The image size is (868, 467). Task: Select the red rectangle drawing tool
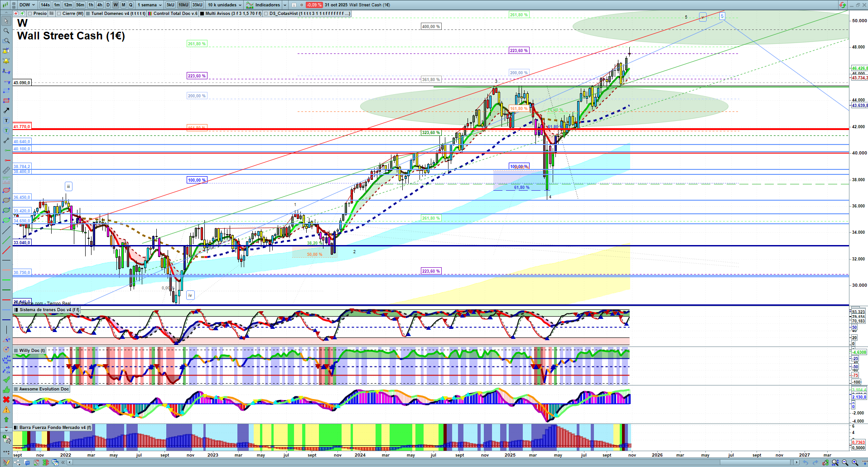click(6, 101)
